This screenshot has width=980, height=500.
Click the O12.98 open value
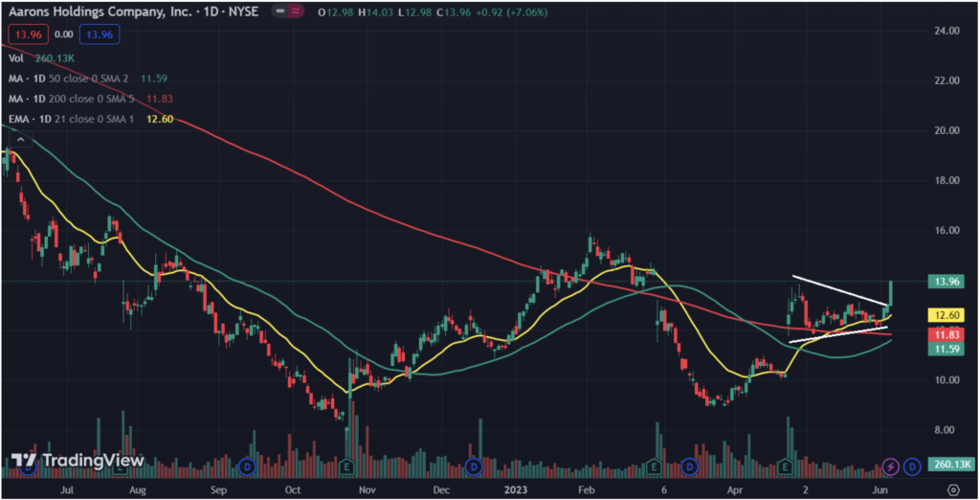[x=335, y=11]
